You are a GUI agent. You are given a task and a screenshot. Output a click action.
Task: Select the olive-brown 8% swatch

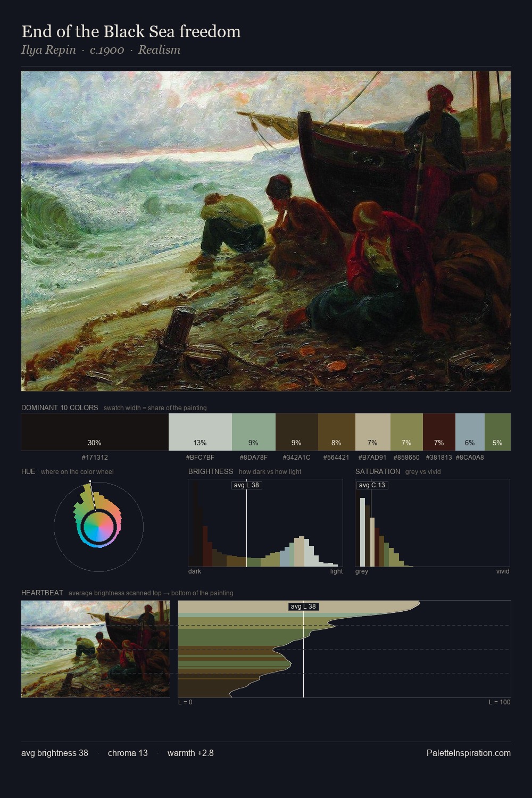(x=337, y=432)
